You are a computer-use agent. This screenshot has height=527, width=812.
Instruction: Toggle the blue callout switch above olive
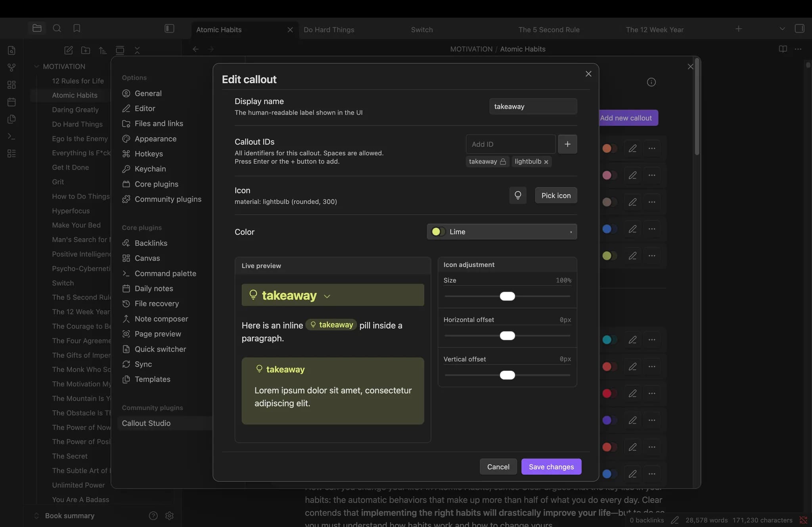coord(609,229)
